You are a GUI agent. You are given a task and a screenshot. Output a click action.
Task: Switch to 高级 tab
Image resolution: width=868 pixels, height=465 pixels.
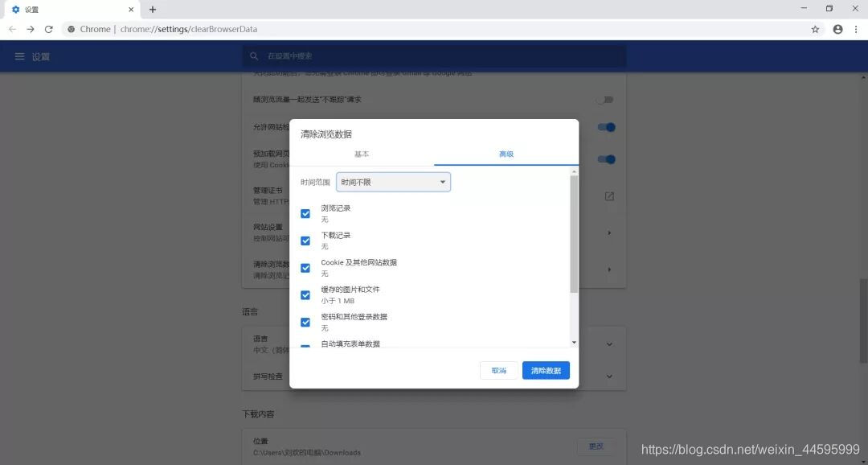tap(506, 154)
